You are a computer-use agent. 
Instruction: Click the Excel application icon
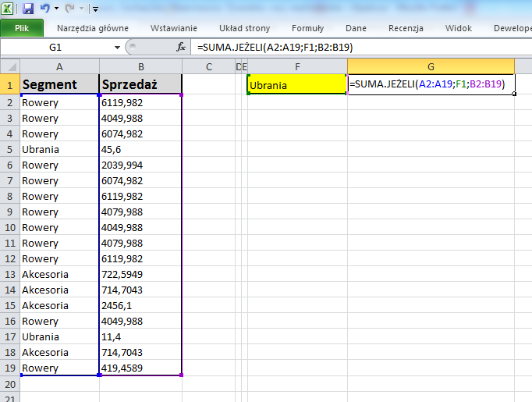7,8
